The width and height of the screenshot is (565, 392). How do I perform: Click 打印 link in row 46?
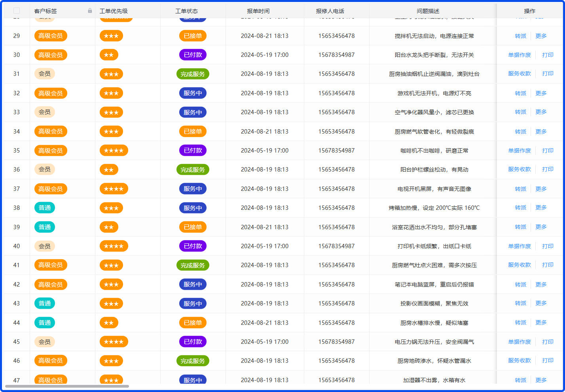click(548, 361)
